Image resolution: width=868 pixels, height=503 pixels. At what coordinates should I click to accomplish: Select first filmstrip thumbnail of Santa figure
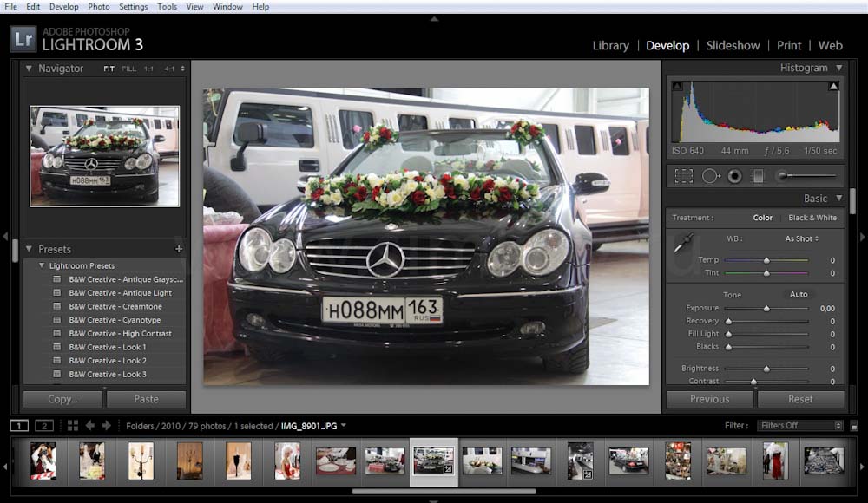click(43, 461)
